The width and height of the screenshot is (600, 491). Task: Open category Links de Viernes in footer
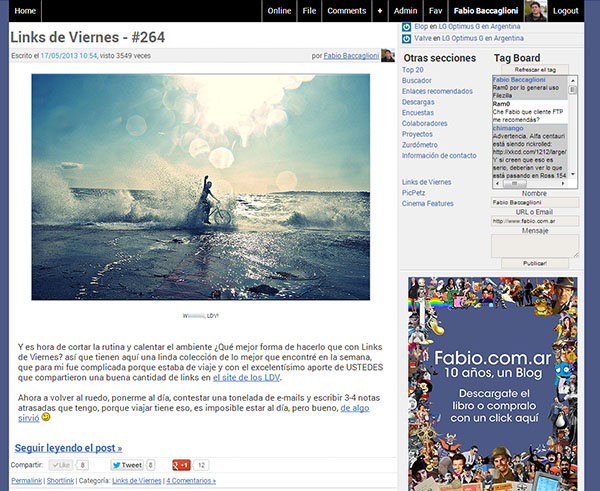coord(137,481)
